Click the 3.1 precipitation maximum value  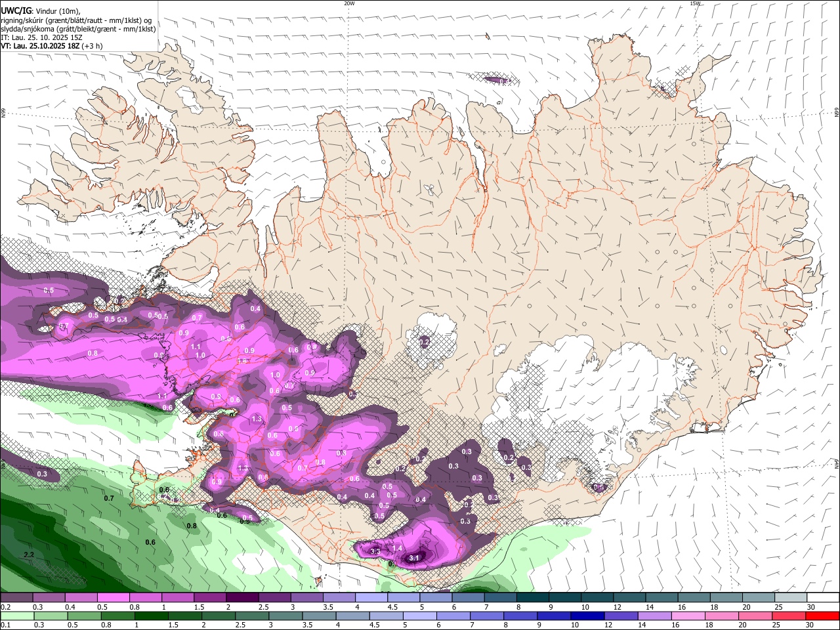click(414, 558)
